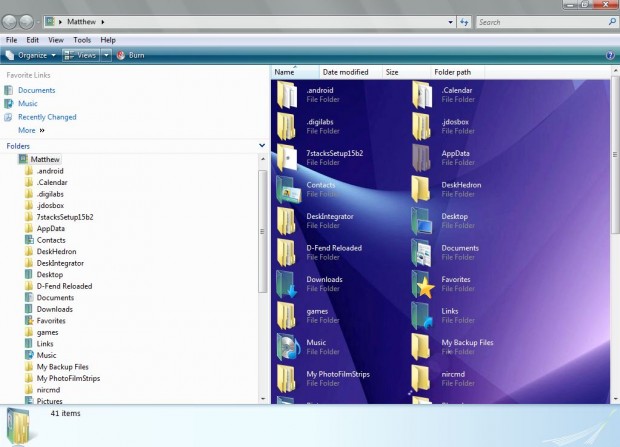Select the Desktop folder icon in file pane

tap(422, 221)
